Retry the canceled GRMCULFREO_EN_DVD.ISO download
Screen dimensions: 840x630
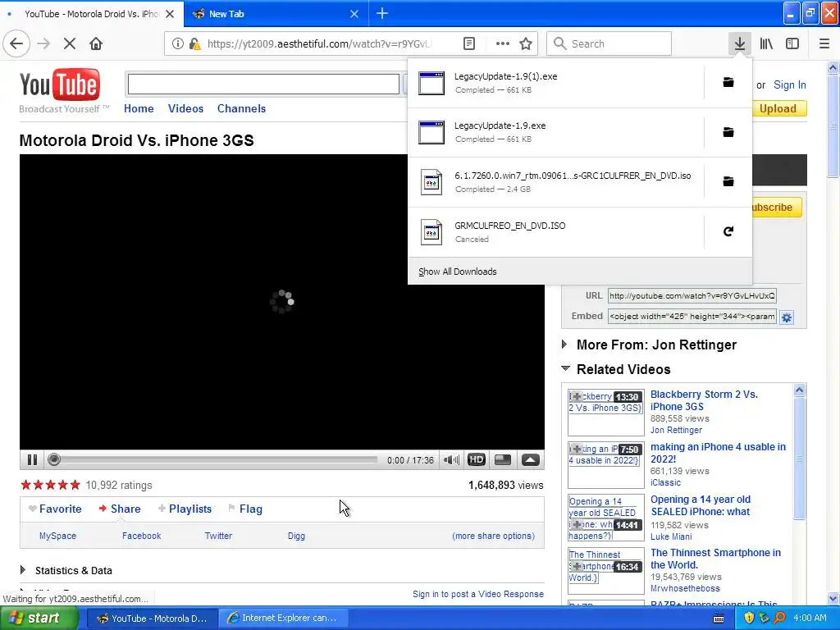tap(728, 231)
